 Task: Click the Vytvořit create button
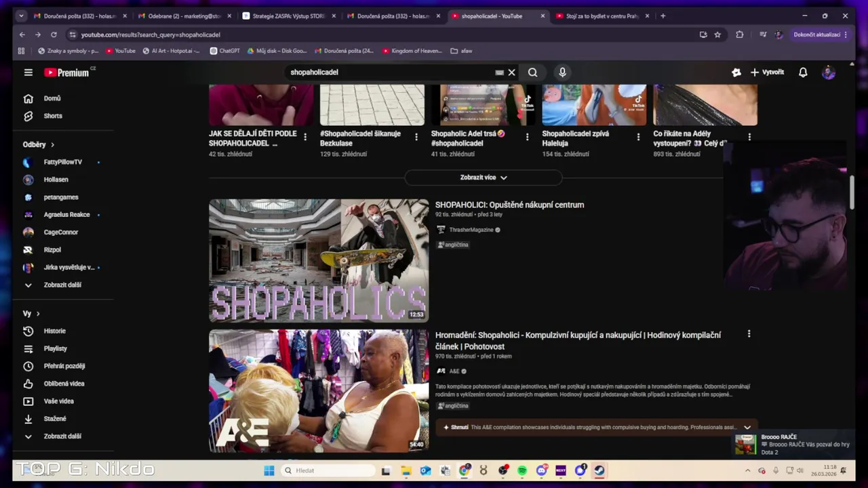(767, 73)
